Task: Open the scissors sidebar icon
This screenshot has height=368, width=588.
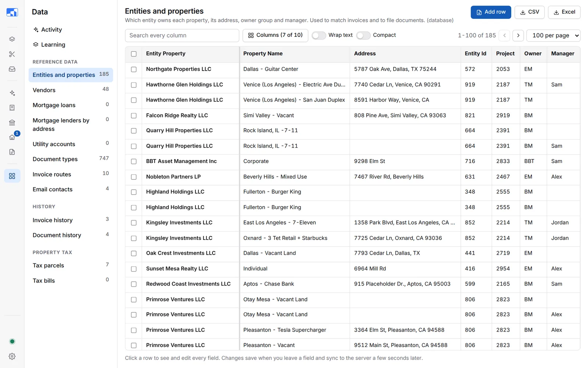Action: [x=12, y=54]
